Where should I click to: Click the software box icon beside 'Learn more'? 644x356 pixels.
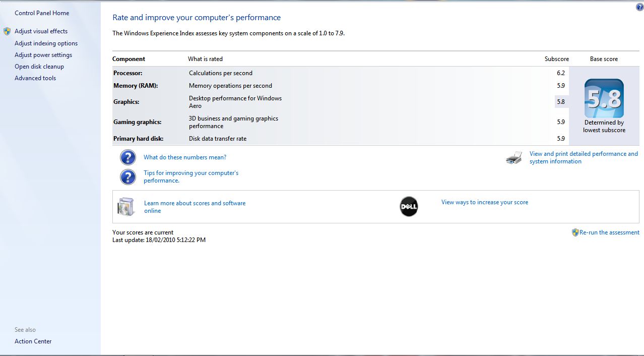[x=126, y=207]
